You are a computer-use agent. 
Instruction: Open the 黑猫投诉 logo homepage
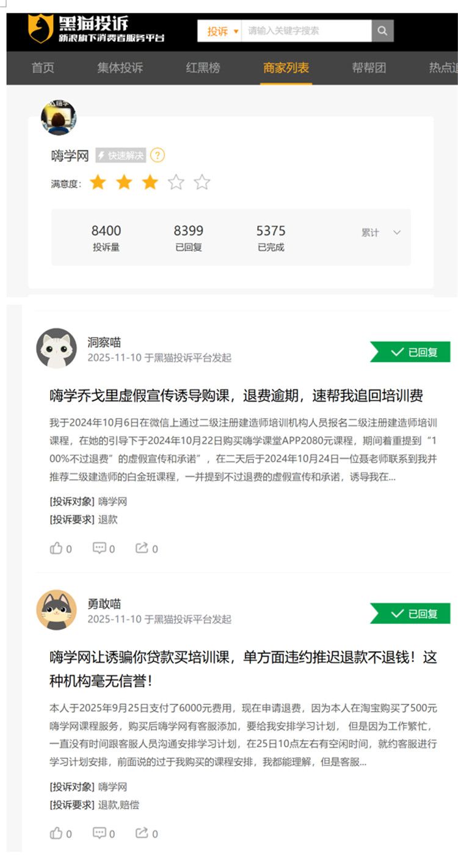(x=96, y=29)
